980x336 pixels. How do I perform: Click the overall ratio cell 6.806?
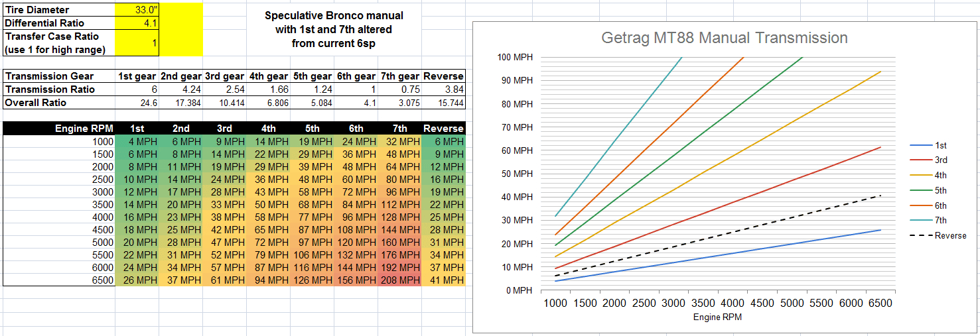tap(268, 103)
